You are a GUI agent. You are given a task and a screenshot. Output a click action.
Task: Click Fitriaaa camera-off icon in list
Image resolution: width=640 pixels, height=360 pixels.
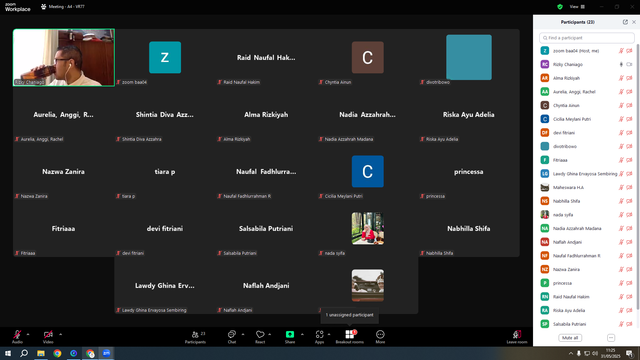[x=629, y=160]
